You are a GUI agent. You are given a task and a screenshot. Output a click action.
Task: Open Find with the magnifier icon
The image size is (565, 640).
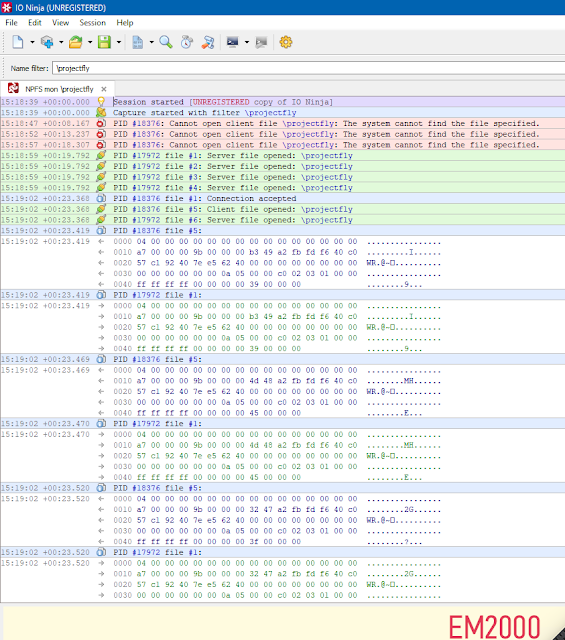[166, 42]
